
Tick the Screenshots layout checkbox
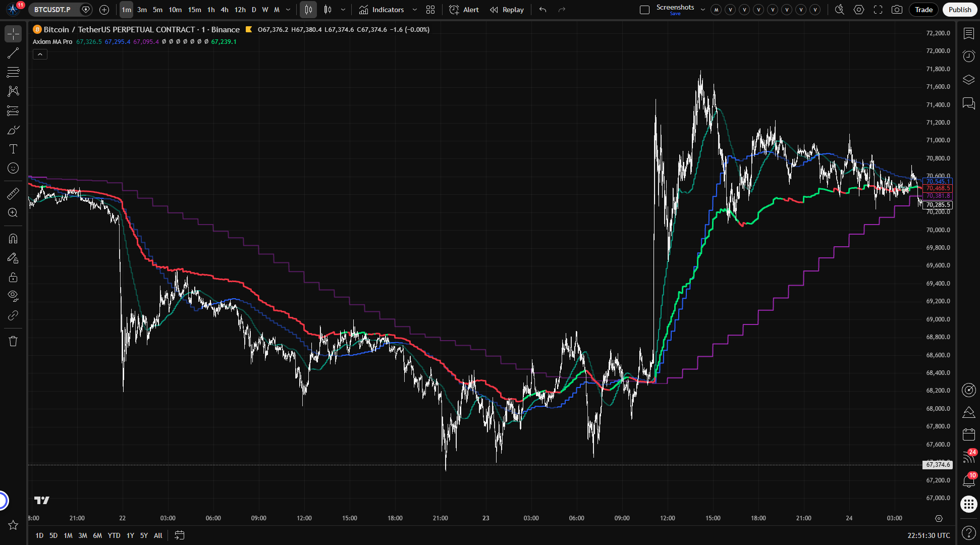(x=644, y=10)
